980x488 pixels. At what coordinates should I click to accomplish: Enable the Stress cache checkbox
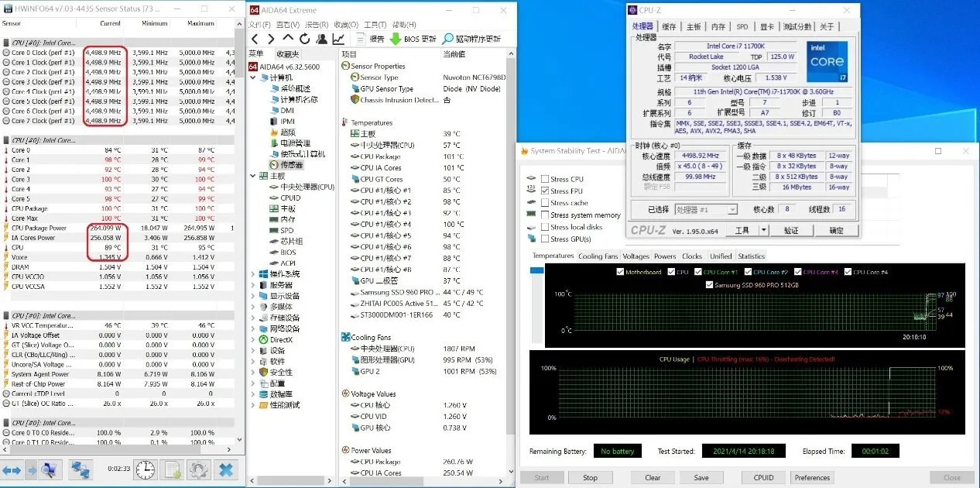point(545,203)
